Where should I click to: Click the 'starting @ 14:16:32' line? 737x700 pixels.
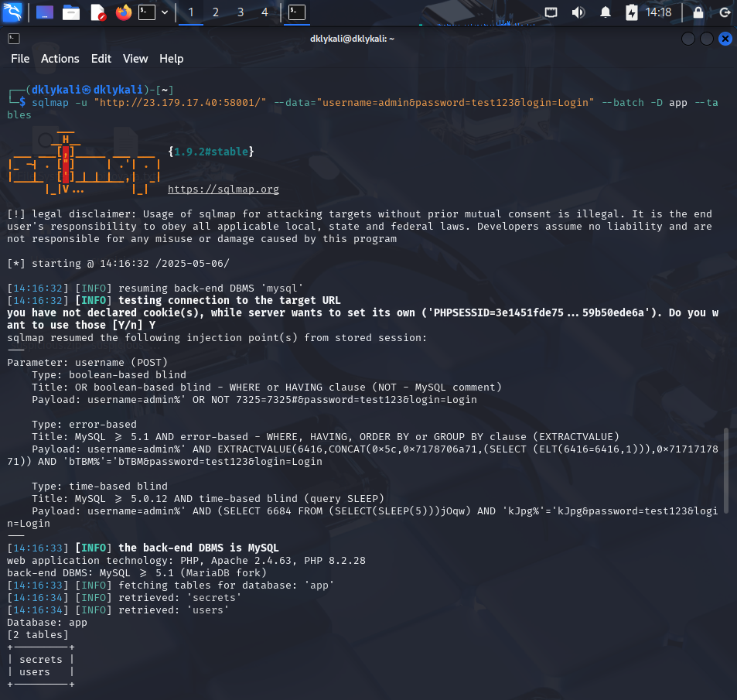[x=118, y=263]
